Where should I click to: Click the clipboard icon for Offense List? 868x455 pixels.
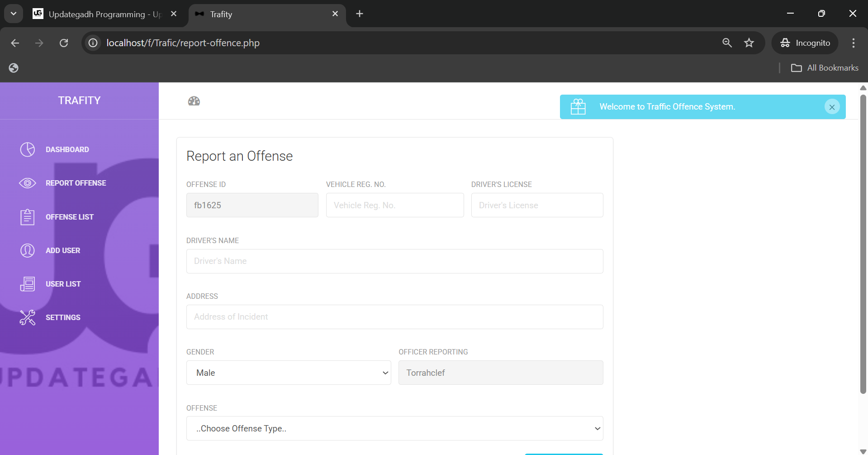tap(28, 217)
